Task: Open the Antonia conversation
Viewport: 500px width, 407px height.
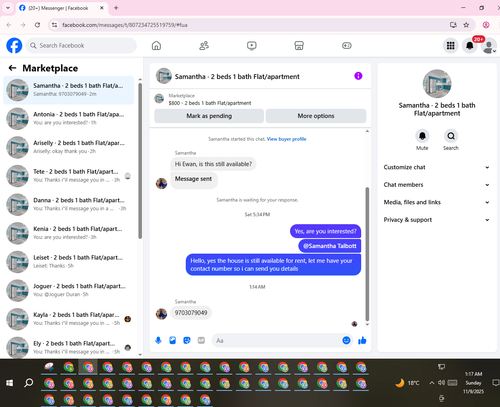Action: [x=68, y=119]
